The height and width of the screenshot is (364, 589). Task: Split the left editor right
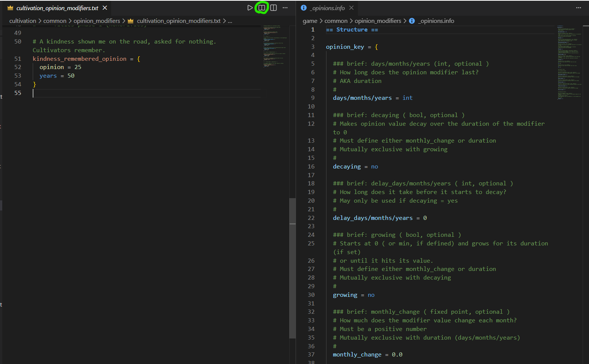pyautogui.click(x=273, y=8)
